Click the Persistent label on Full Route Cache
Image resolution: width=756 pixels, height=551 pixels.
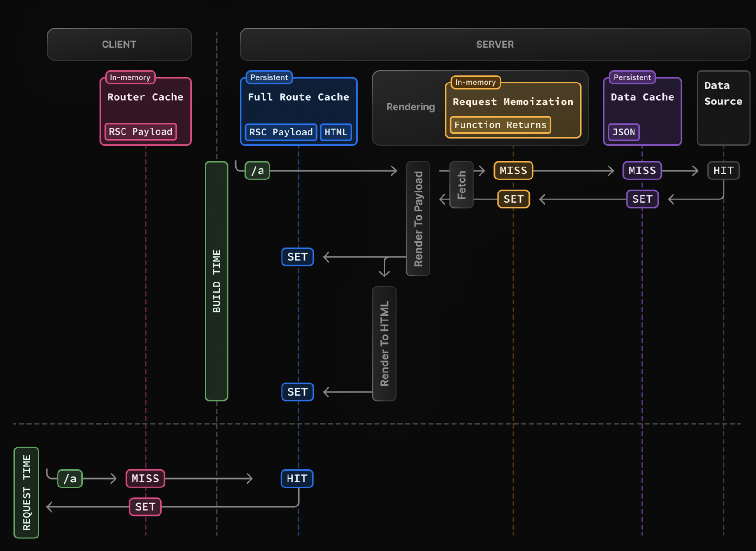coord(269,77)
